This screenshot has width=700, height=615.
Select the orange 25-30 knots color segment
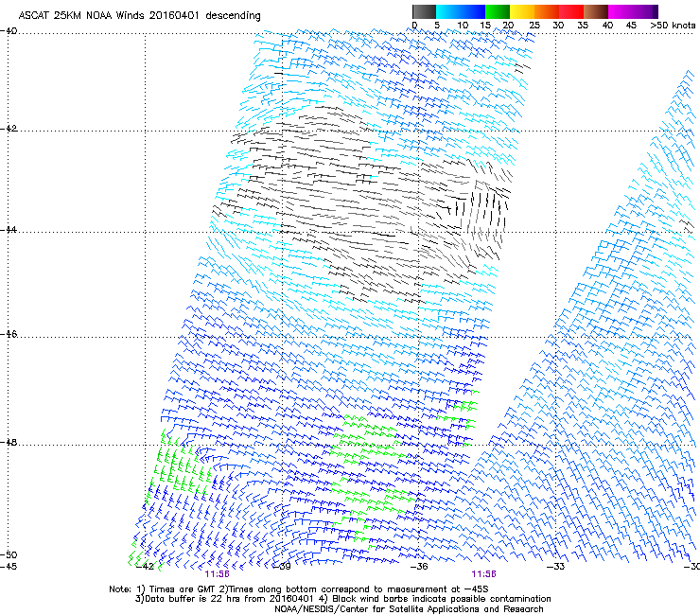[547, 11]
